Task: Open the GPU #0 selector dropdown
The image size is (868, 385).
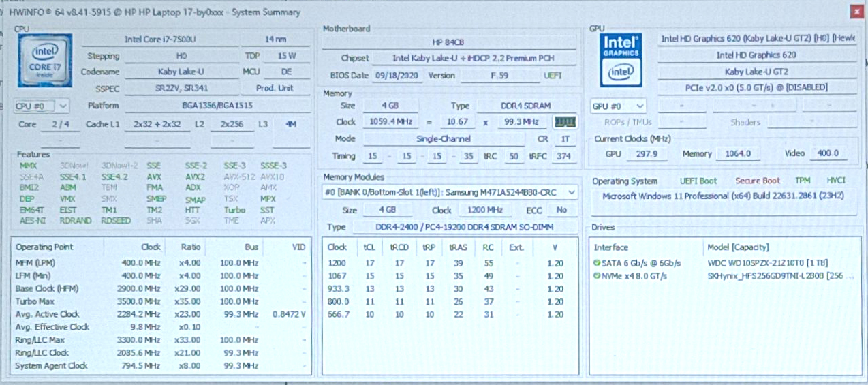Action: (x=619, y=106)
